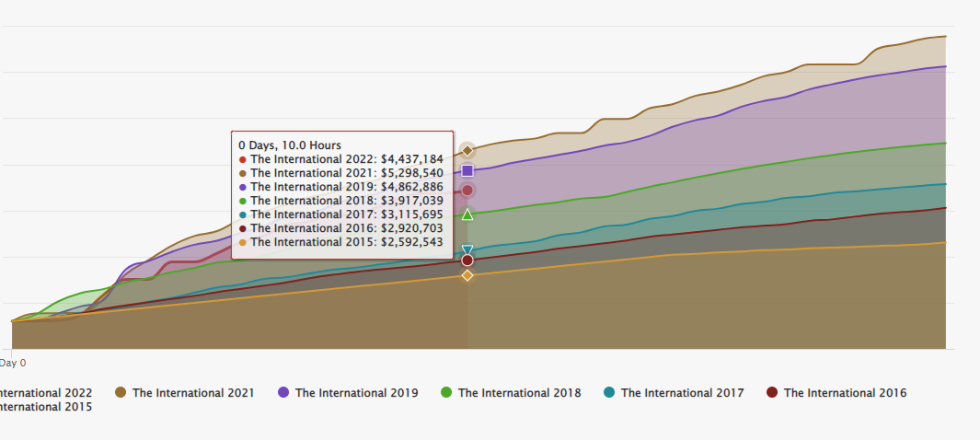Toggle the International 2022 legend entry
This screenshot has height=440, width=980.
point(45,392)
